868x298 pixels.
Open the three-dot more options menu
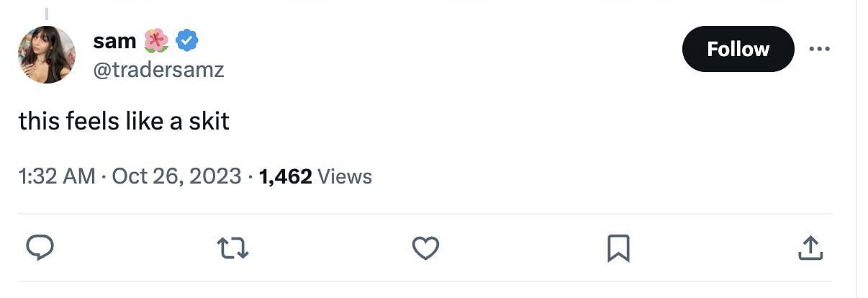pos(819,49)
